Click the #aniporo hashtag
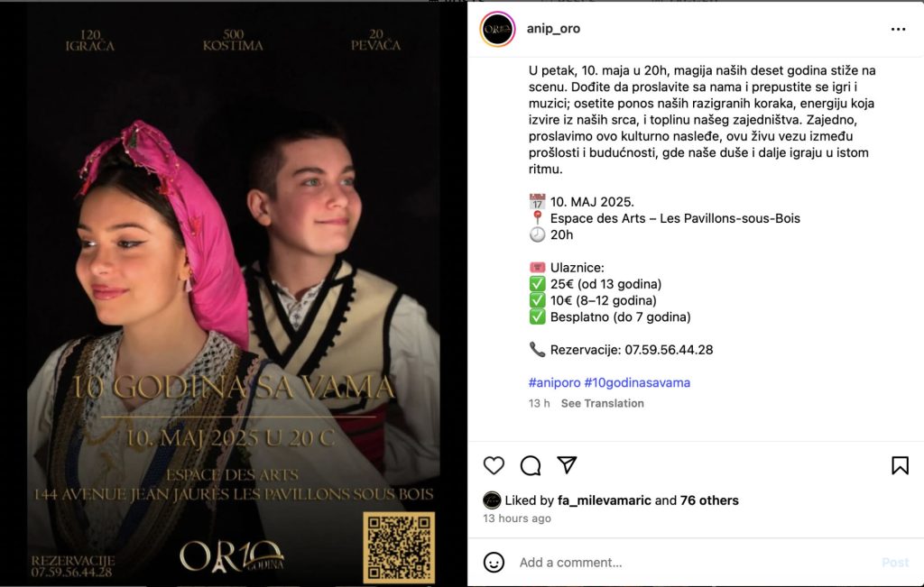This screenshot has width=924, height=587. pyautogui.click(x=555, y=382)
